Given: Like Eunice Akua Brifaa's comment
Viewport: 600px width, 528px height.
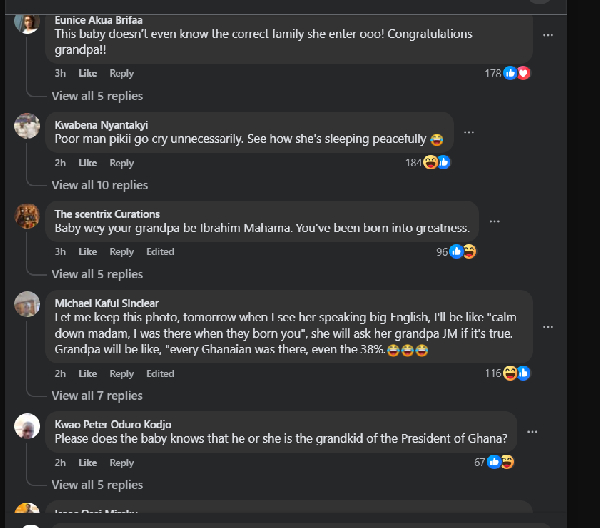Looking at the screenshot, I should [x=87, y=73].
